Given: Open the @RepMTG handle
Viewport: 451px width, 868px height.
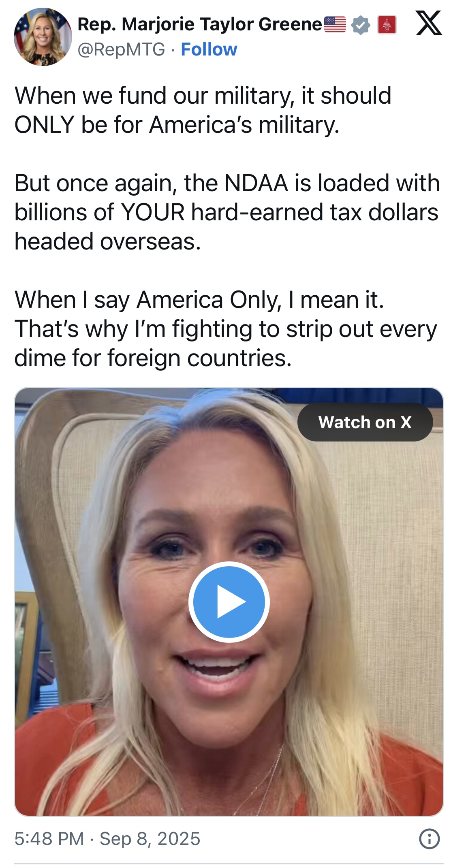Looking at the screenshot, I should (x=121, y=49).
